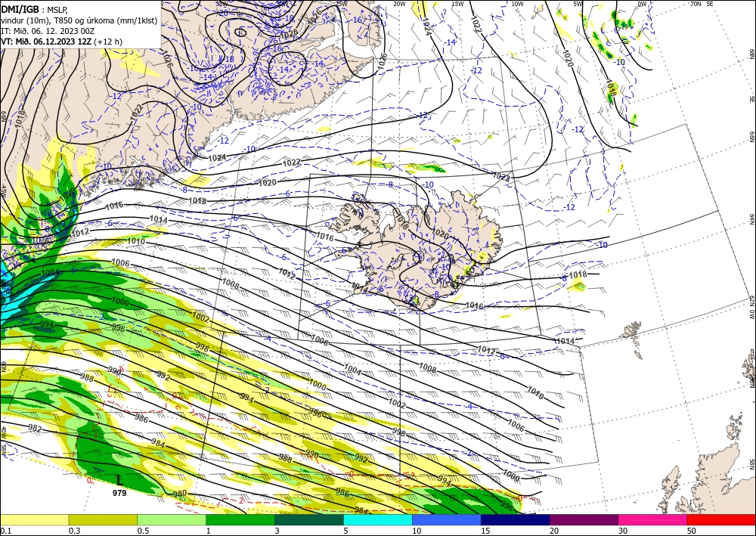Click the "IT: Mið. 06. 12. 2023 00Z" line
This screenshot has height=536, width=756.
(x=48, y=31)
